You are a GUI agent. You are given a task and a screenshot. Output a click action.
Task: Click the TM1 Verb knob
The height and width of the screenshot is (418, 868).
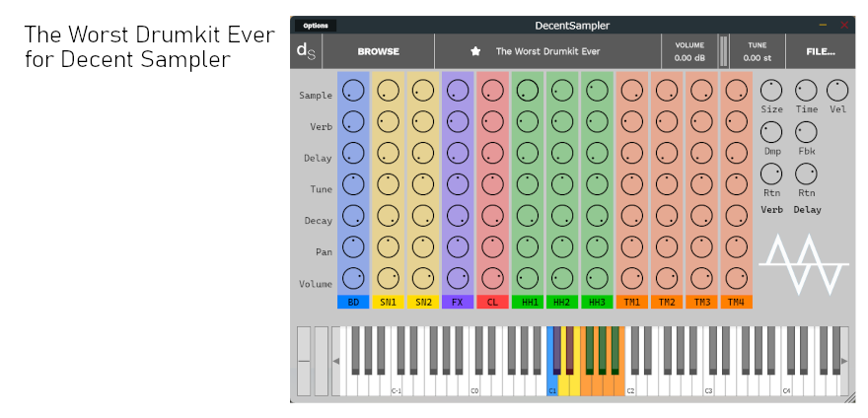[631, 121]
